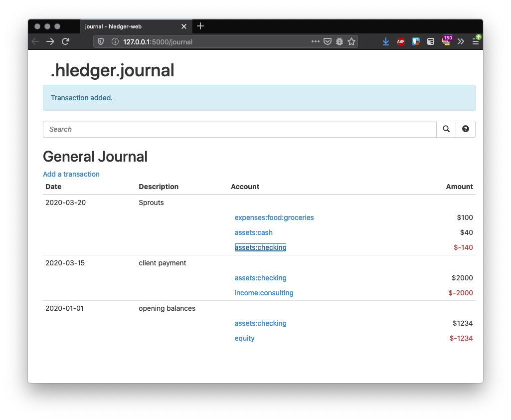Open search help question-mark button
This screenshot has width=511, height=420.
coord(465,129)
